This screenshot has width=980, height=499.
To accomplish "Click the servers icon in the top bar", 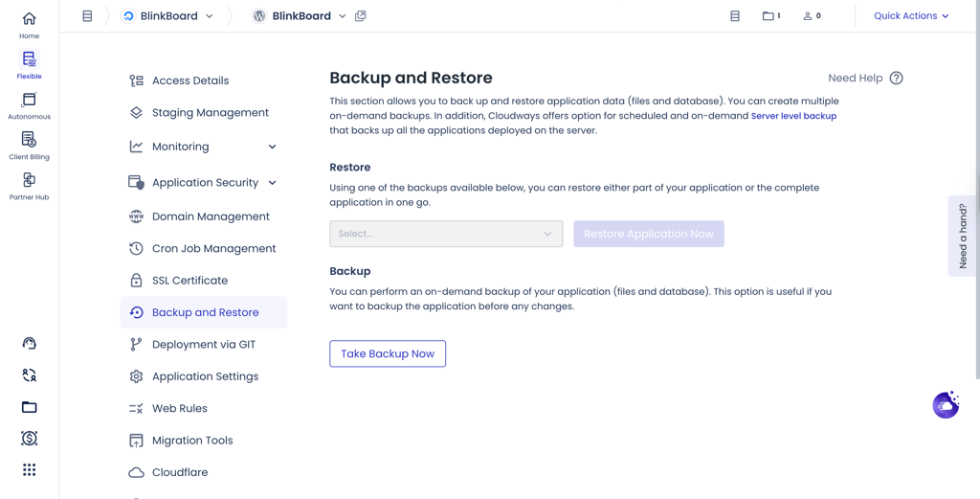I will (x=735, y=16).
